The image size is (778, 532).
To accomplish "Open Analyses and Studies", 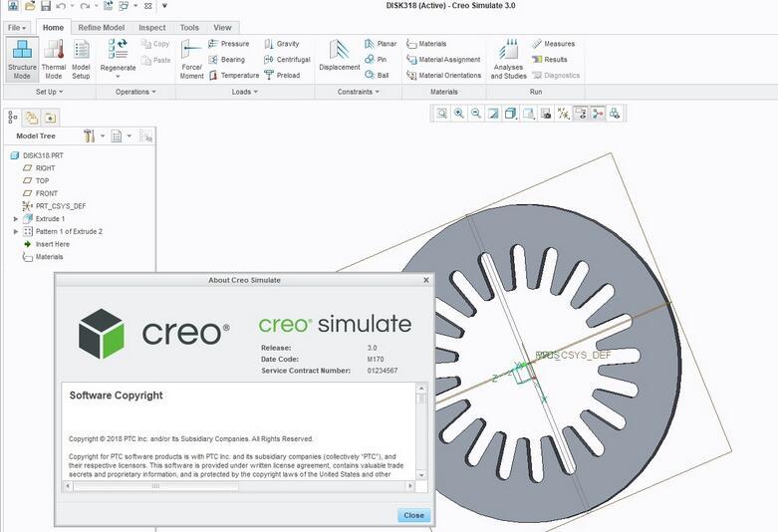I will (509, 59).
